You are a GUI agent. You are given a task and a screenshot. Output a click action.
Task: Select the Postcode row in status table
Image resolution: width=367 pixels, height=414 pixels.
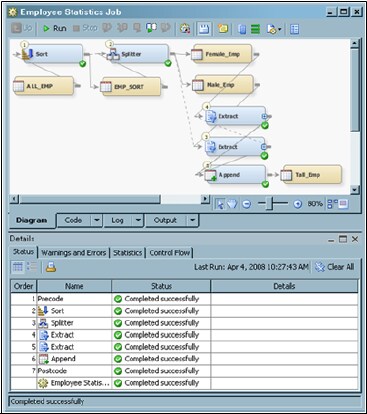click(x=184, y=371)
